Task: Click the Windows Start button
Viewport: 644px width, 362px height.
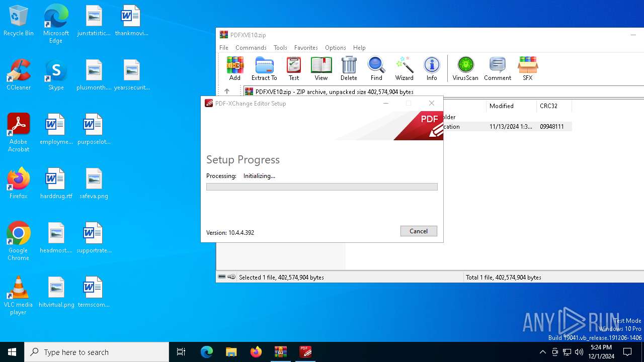Action: (x=12, y=352)
